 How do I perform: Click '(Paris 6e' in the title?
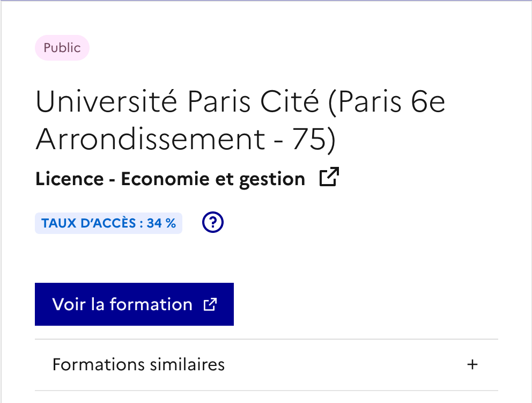(387, 102)
